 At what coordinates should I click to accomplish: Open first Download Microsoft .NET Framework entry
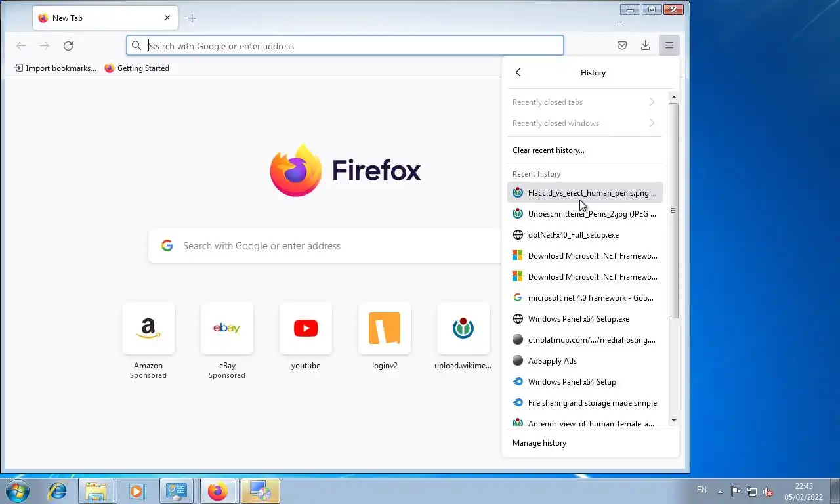[x=585, y=256]
